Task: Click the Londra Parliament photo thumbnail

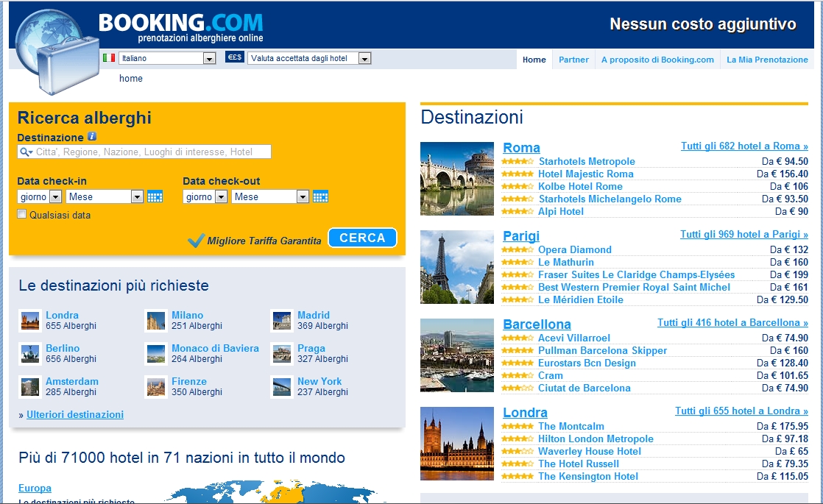Action: coord(457,444)
